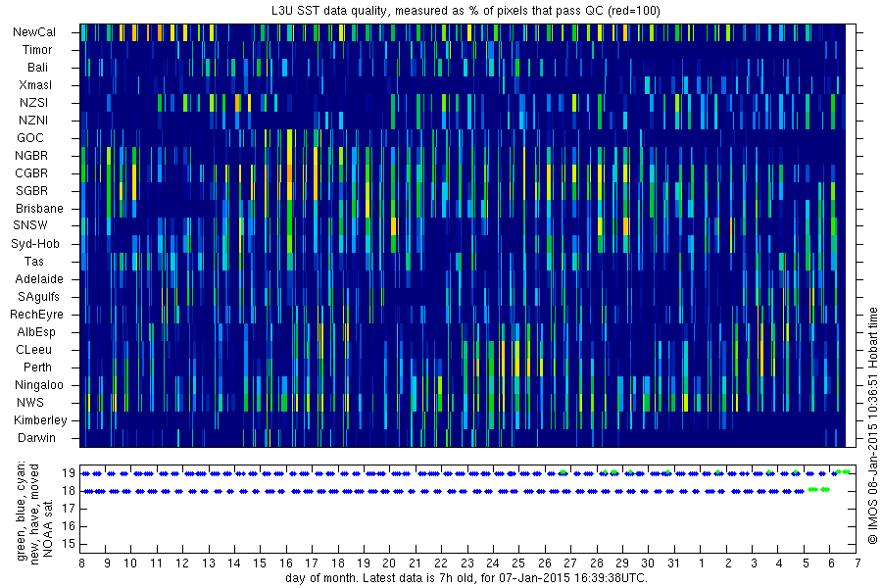
Task: Click NOAA satellite axis label 15
Action: (x=69, y=544)
